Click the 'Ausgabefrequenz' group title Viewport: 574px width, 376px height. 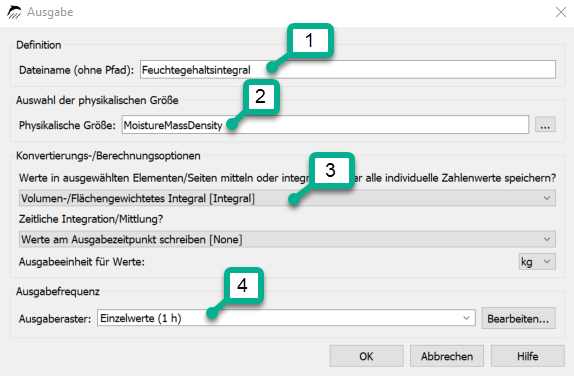coord(58,291)
